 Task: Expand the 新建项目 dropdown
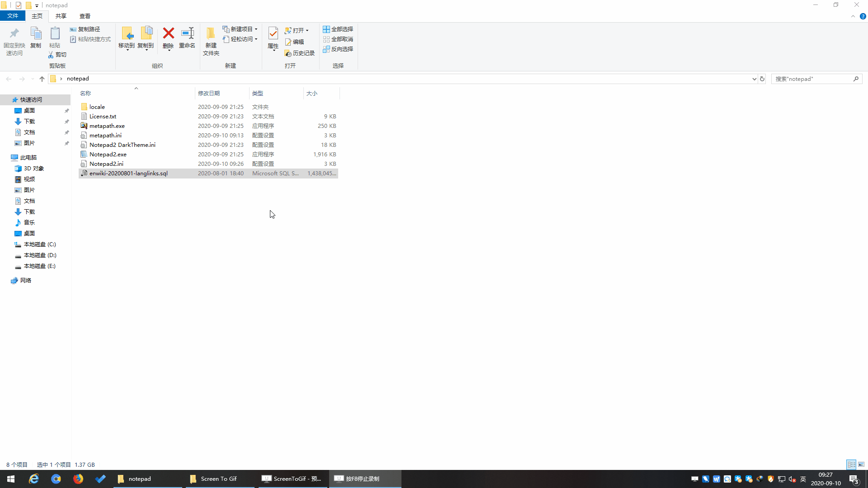tap(256, 28)
